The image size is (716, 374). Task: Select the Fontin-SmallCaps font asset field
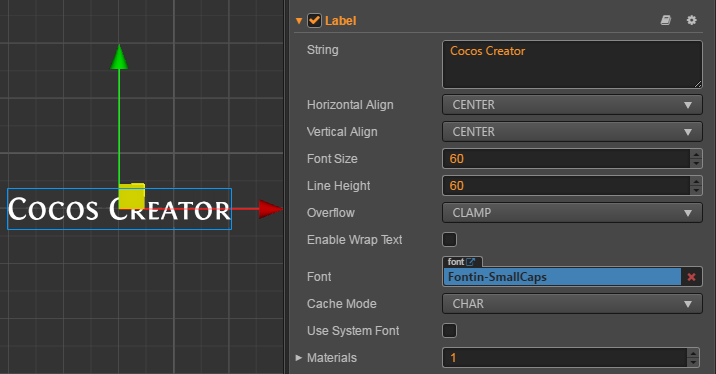[x=562, y=277]
